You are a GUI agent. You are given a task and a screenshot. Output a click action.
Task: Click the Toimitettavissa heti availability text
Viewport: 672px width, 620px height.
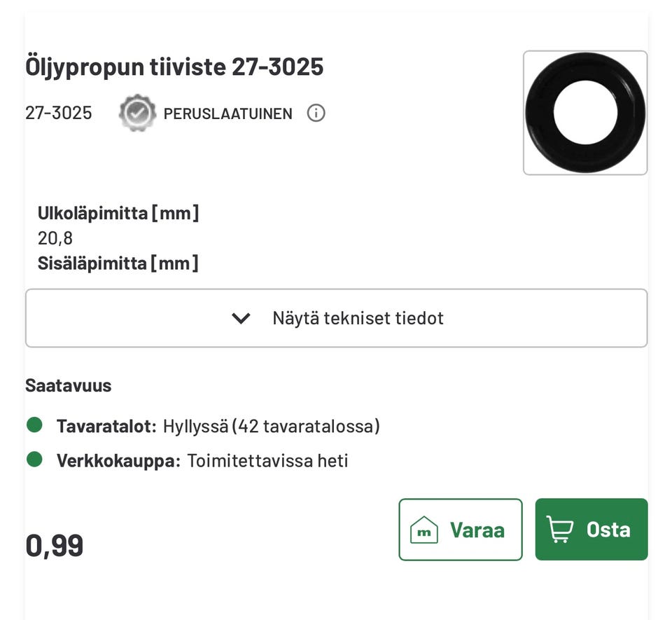[x=267, y=461]
